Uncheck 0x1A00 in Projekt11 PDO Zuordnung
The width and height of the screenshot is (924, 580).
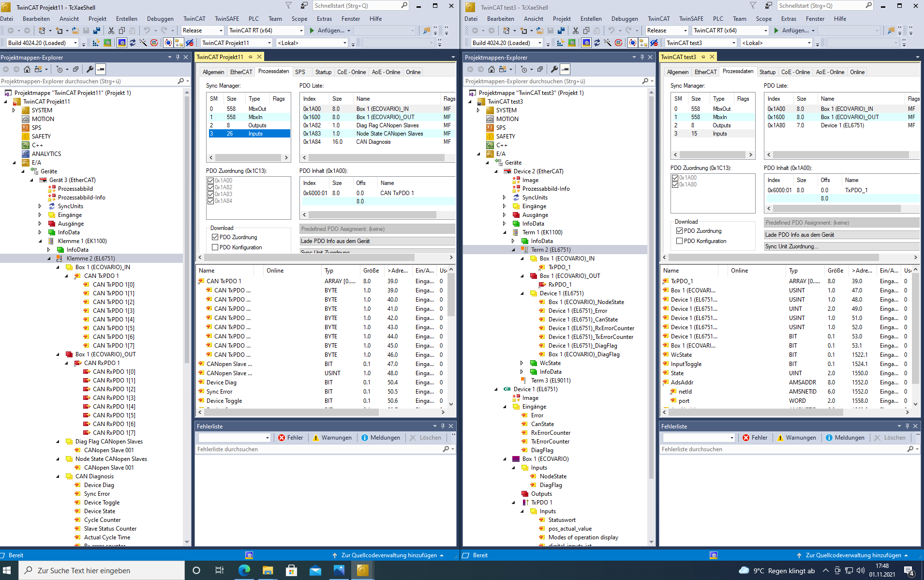click(x=210, y=181)
